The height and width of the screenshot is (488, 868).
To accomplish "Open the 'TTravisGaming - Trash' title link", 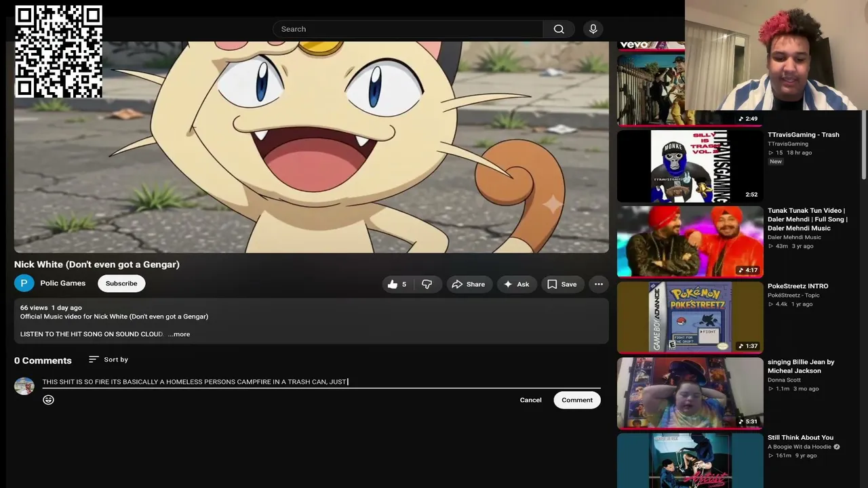I will [x=804, y=135].
